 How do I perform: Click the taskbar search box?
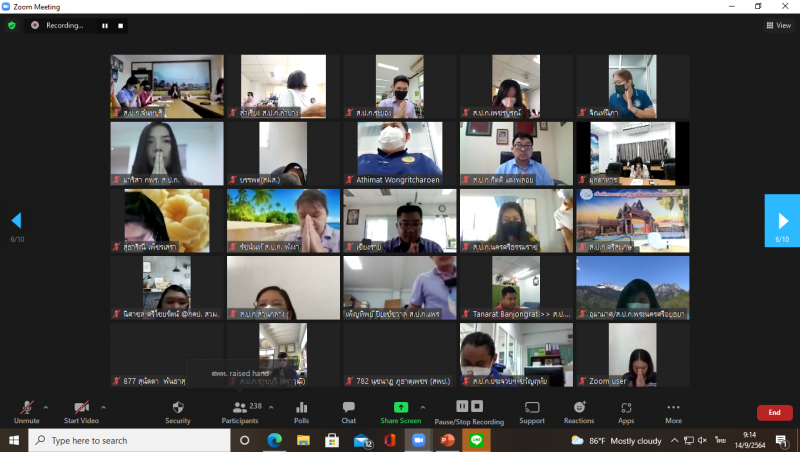tap(130, 440)
